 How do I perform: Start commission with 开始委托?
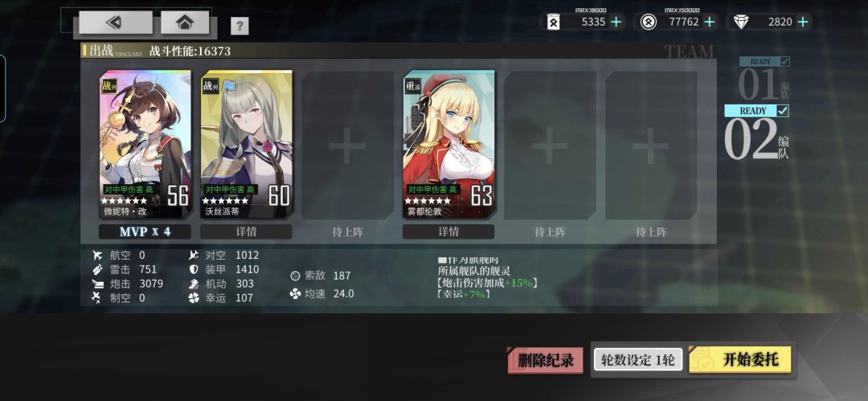tap(740, 359)
